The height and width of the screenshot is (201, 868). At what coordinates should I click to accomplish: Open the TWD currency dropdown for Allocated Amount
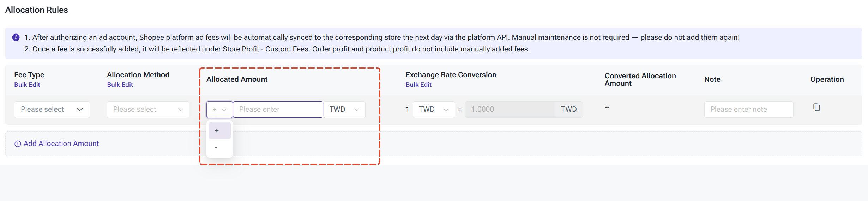[345, 109]
